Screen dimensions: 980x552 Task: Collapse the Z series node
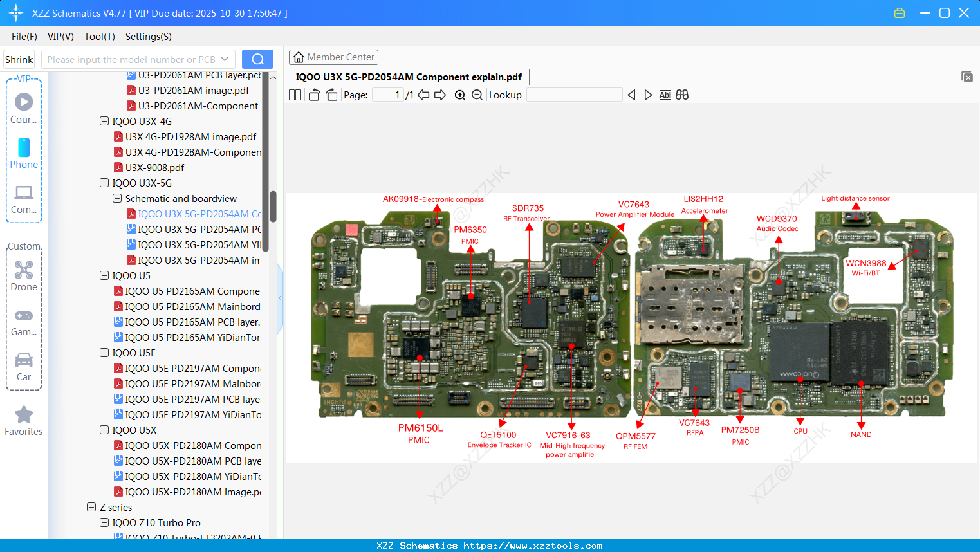pyautogui.click(x=91, y=507)
